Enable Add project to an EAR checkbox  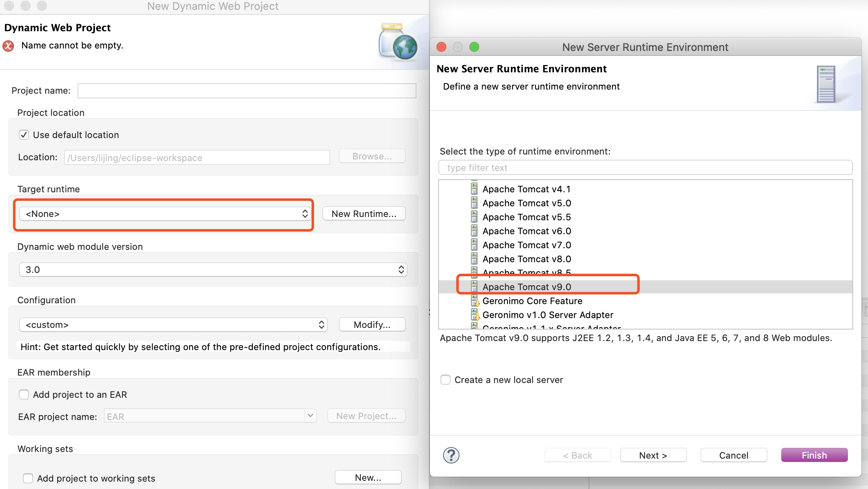click(24, 394)
